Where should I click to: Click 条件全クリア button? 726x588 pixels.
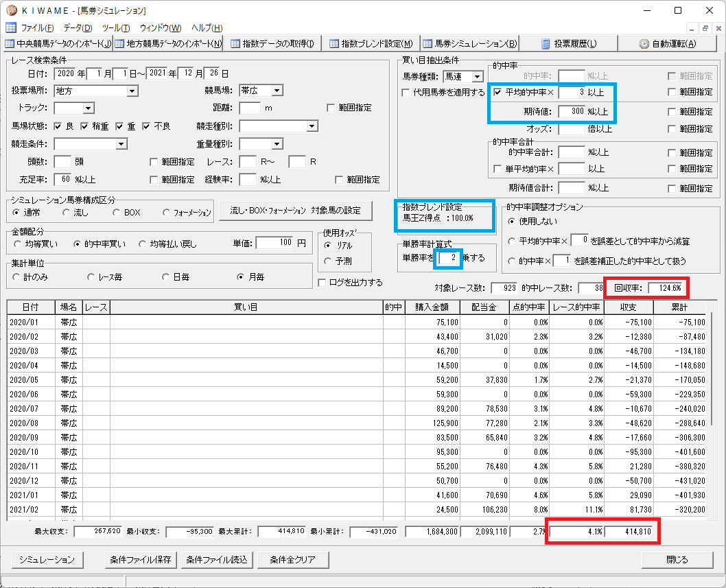click(292, 560)
